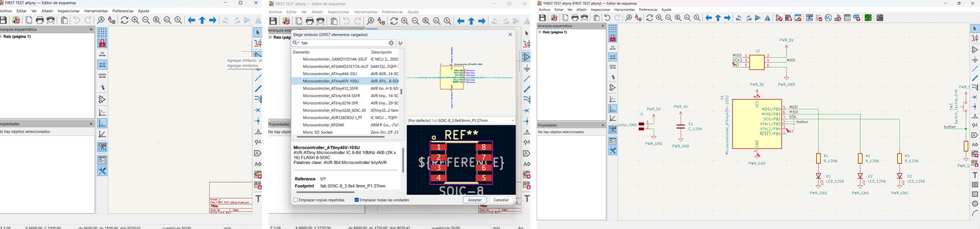This screenshot has height=229, width=980.
Task: Open Archivo menu in right window
Action: pyautogui.click(x=544, y=10)
